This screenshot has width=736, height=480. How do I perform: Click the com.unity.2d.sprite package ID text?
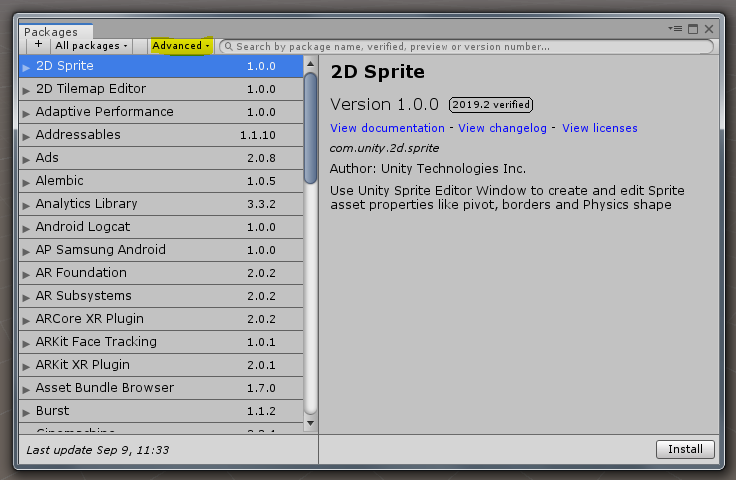point(384,148)
